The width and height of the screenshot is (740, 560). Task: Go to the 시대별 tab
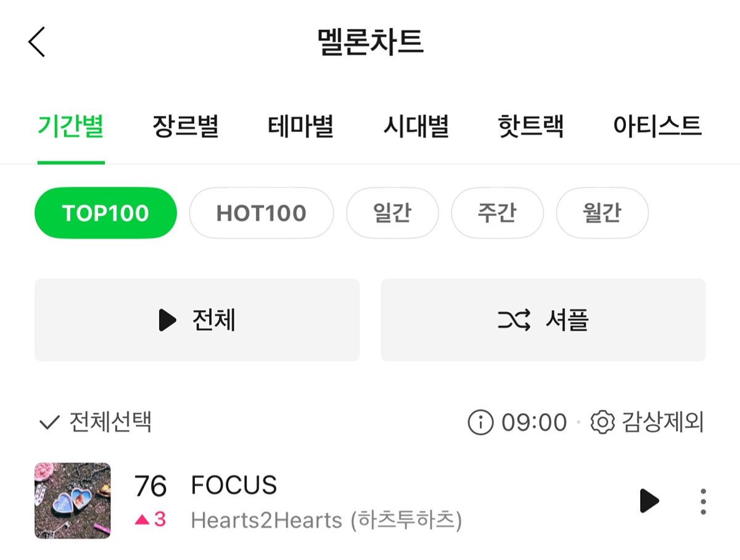pyautogui.click(x=416, y=126)
